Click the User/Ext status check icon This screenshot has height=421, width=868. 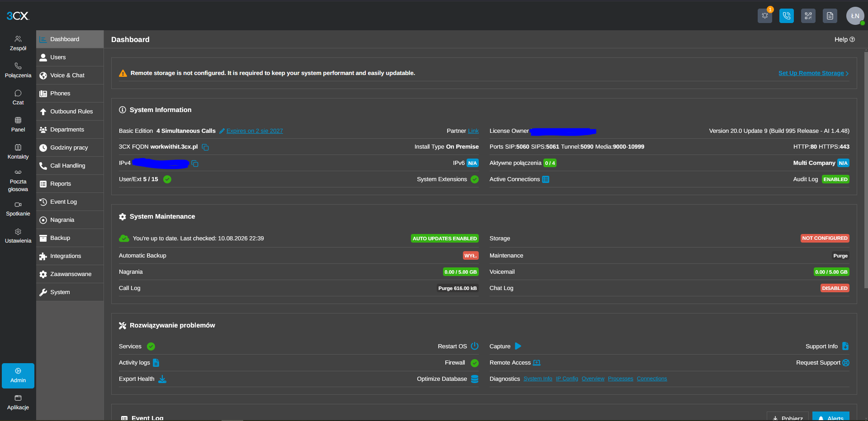[167, 179]
